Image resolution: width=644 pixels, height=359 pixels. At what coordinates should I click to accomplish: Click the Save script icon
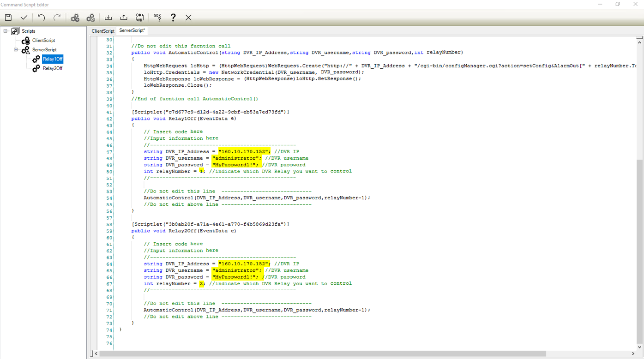[8, 18]
